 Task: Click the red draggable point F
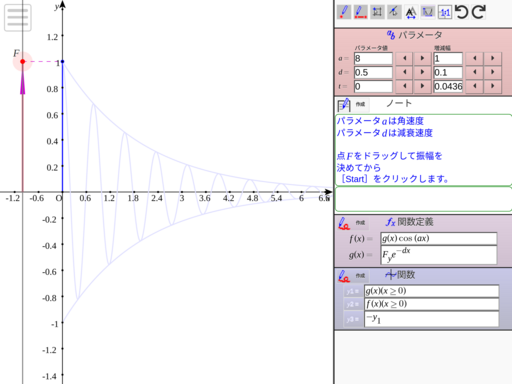23,61
